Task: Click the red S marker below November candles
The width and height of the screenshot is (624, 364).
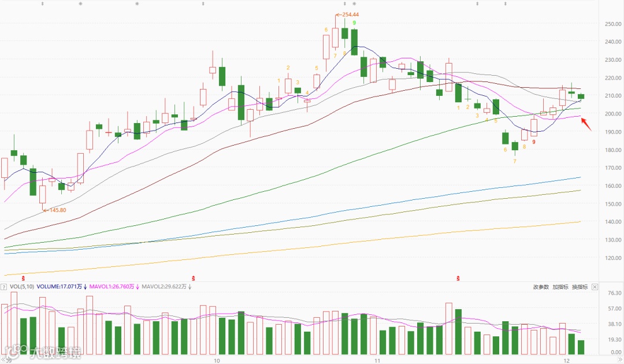Action: 458,278
